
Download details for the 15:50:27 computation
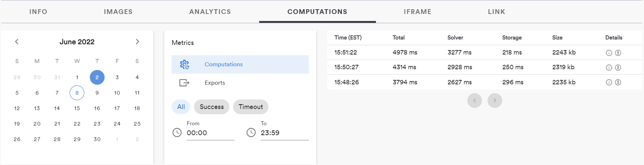coord(618,67)
